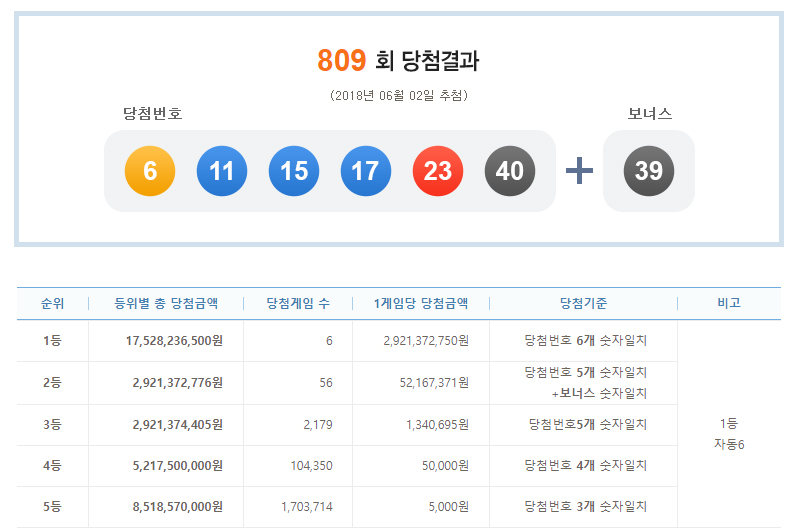
Task: Click winner count 56
Action: click(x=326, y=383)
